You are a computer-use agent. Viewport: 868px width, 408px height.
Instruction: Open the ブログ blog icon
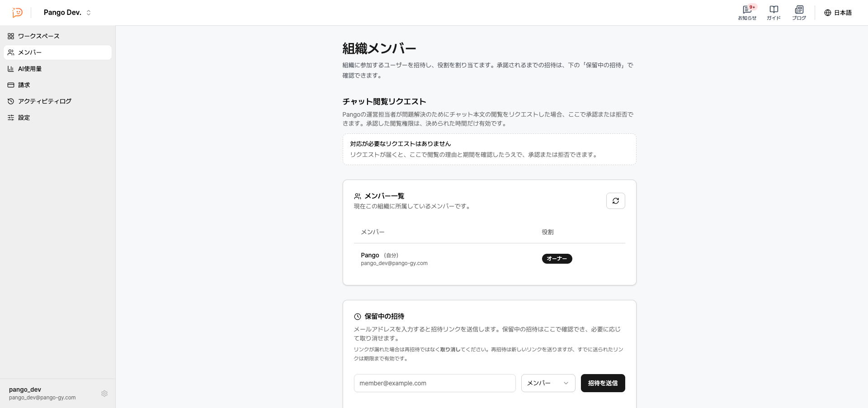click(x=799, y=13)
